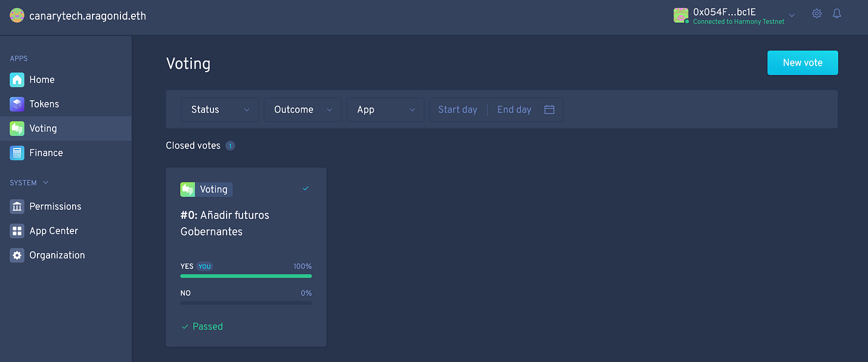Click the APPS section label
This screenshot has width=868, height=362.
click(x=19, y=58)
